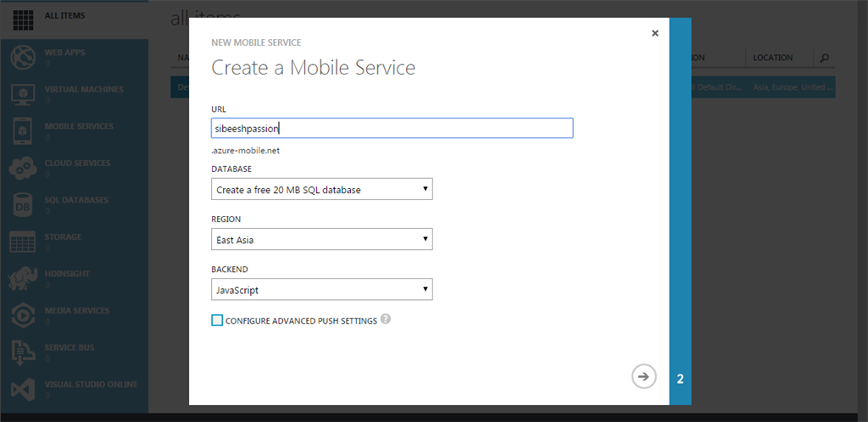Open the Region dropdown showing East Asia

(322, 239)
